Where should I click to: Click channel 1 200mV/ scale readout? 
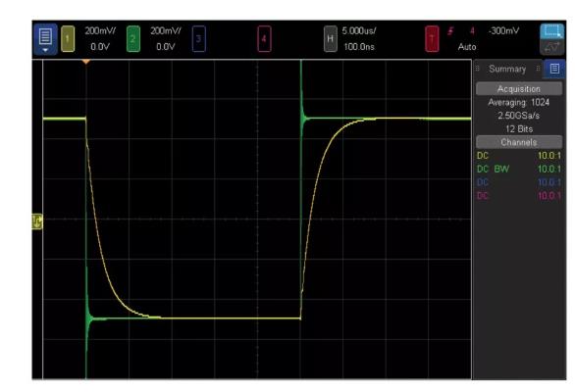pos(100,30)
